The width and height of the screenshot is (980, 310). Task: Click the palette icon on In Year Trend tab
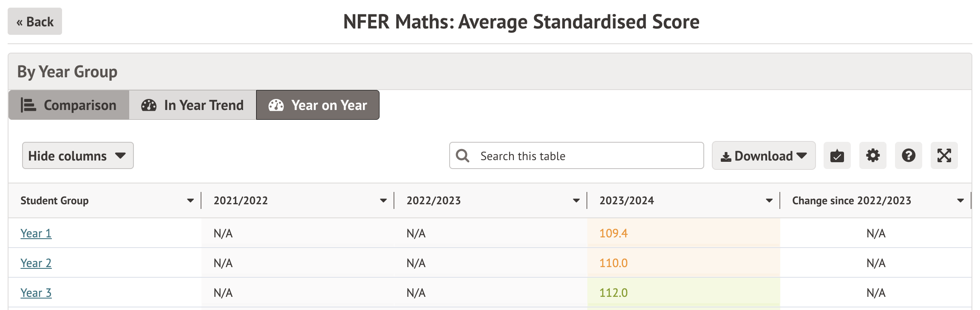pos(149,105)
